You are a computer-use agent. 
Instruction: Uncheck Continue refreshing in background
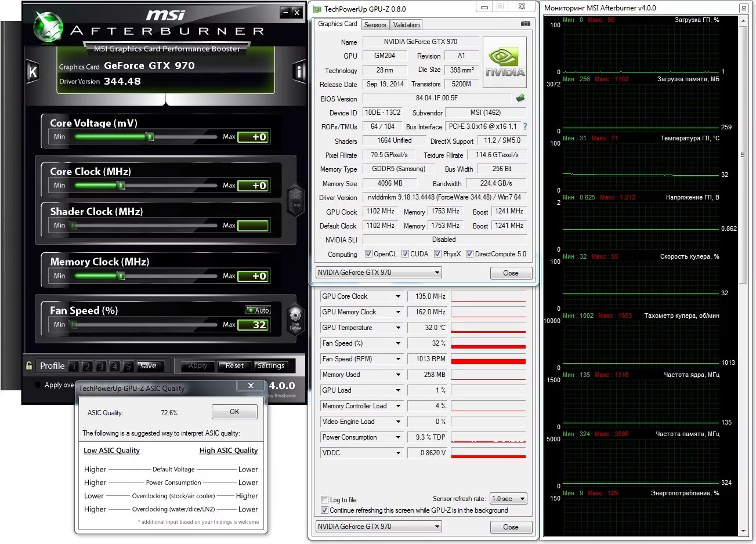(x=325, y=510)
